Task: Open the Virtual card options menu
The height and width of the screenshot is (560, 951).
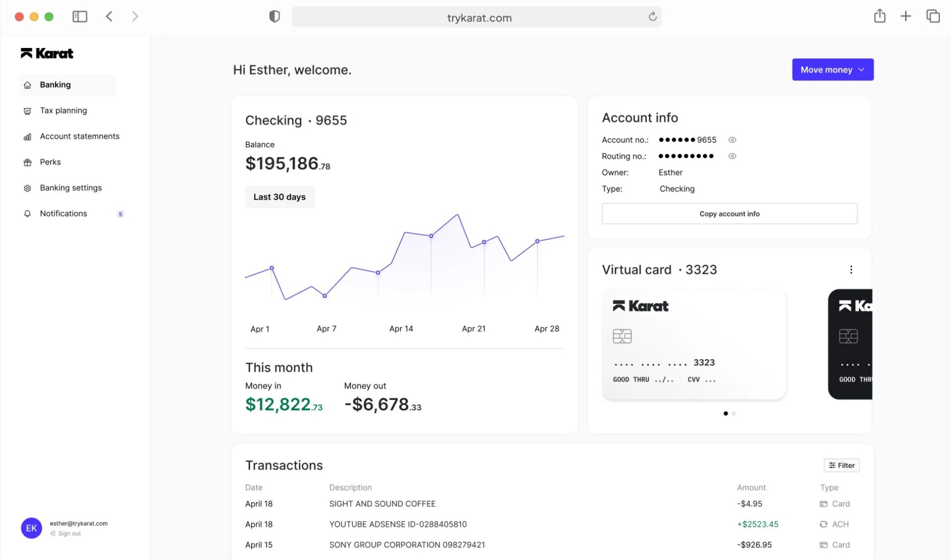Action: click(x=851, y=270)
